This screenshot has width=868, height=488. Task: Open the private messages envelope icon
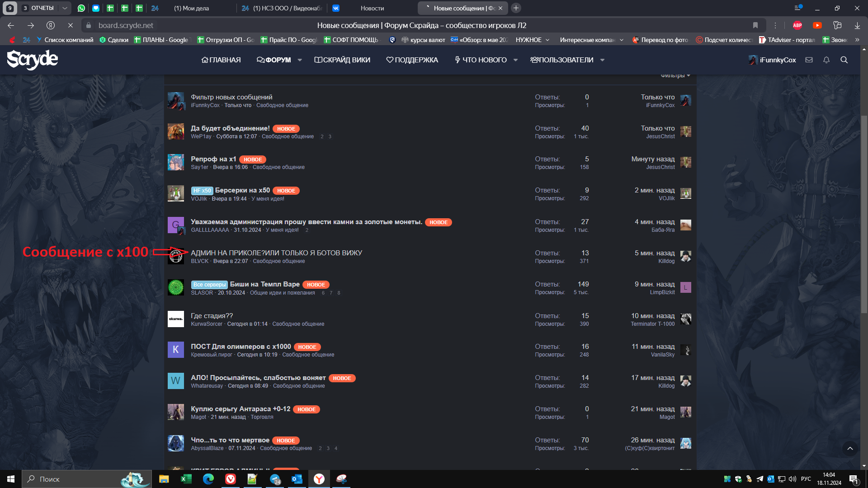[x=809, y=60]
